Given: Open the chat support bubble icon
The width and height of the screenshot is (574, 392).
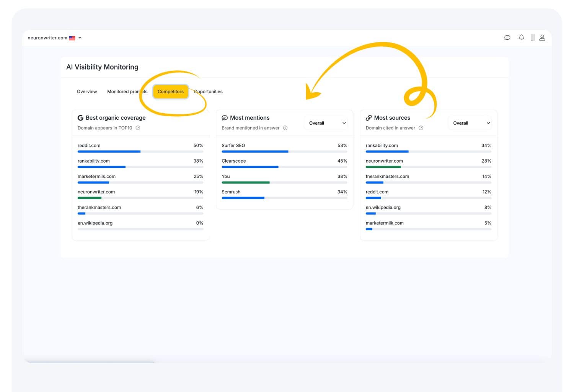Looking at the screenshot, I should tap(507, 37).
